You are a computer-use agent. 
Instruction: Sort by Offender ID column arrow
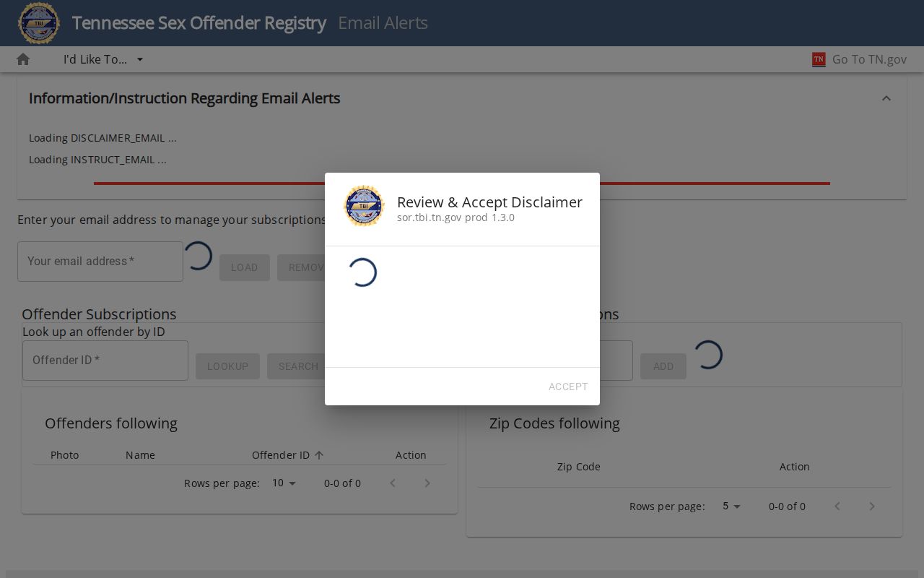click(319, 455)
